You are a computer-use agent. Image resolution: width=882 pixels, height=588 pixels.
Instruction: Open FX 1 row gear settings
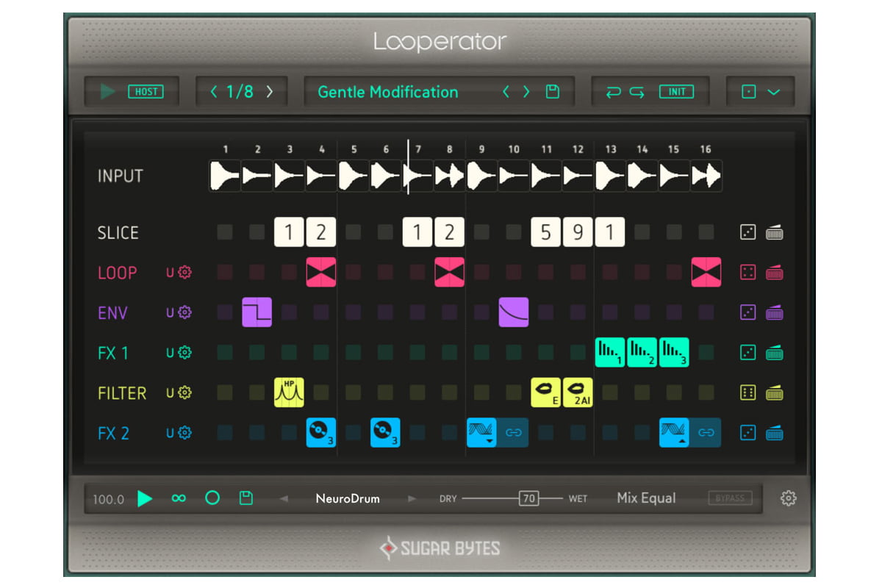184,353
